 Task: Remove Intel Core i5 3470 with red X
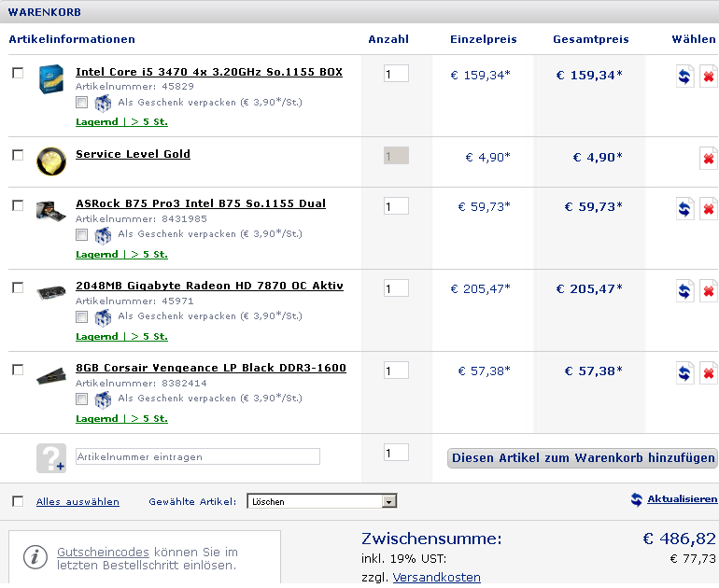point(709,77)
